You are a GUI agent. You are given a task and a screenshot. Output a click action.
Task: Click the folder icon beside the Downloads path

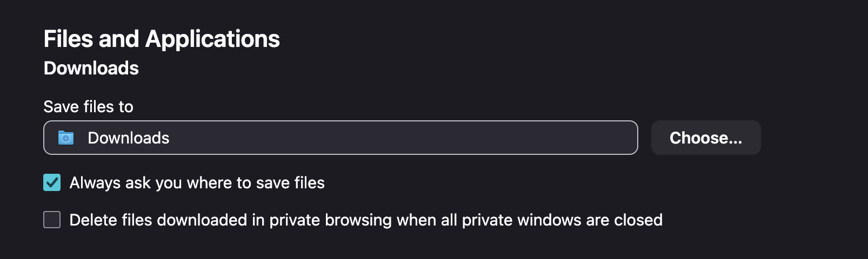[x=66, y=138]
